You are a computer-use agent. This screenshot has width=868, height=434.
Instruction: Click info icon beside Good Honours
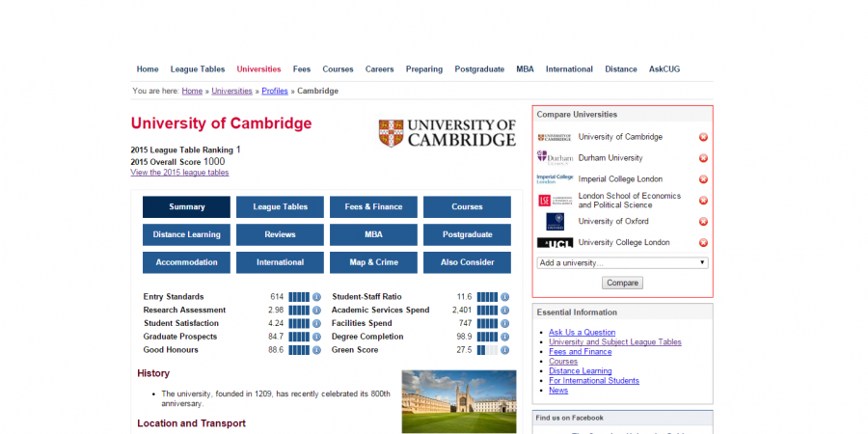pyautogui.click(x=316, y=350)
